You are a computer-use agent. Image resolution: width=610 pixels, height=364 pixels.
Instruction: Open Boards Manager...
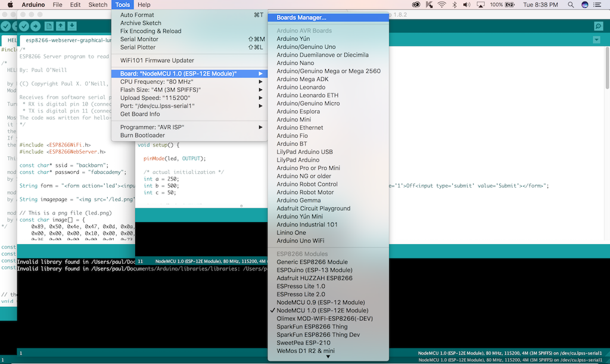(328, 17)
